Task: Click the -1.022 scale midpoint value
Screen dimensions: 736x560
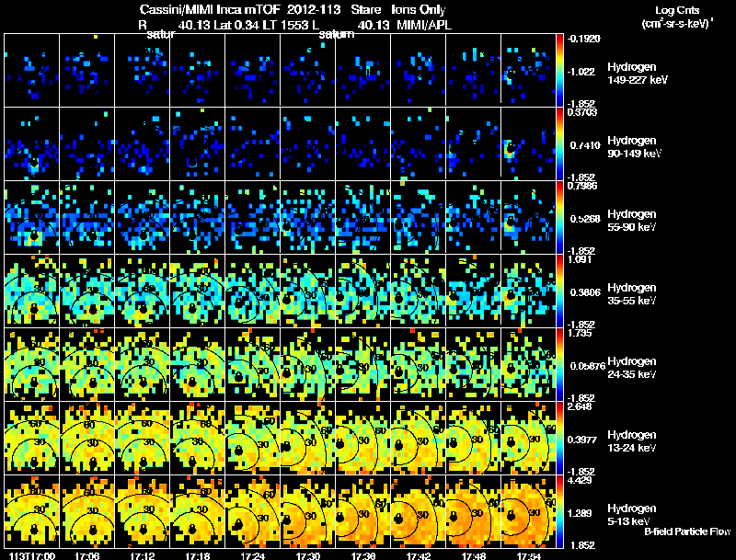Action: pyautogui.click(x=581, y=72)
